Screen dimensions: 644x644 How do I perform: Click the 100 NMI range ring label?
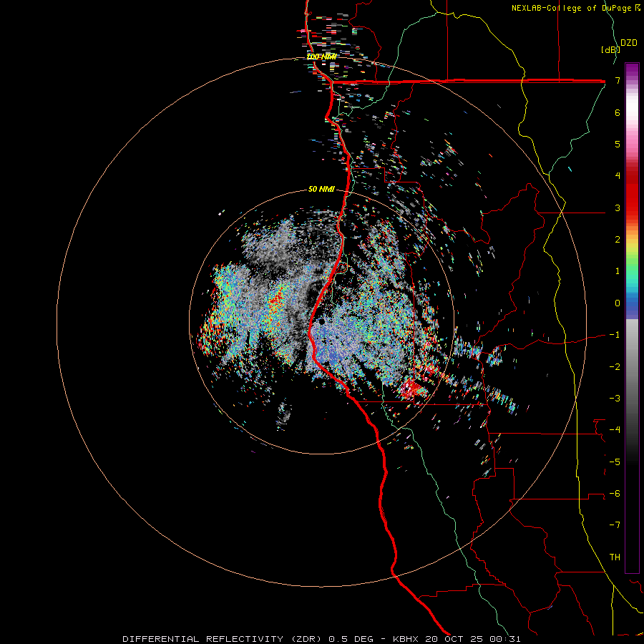321,57
